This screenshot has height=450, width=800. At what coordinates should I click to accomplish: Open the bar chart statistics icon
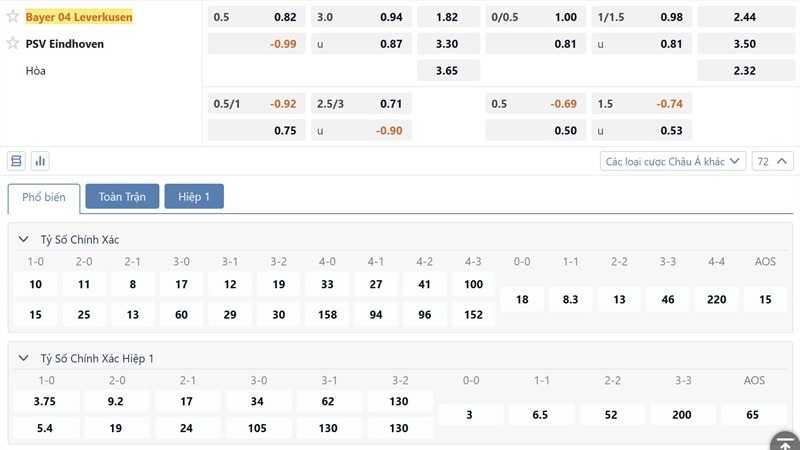40,161
